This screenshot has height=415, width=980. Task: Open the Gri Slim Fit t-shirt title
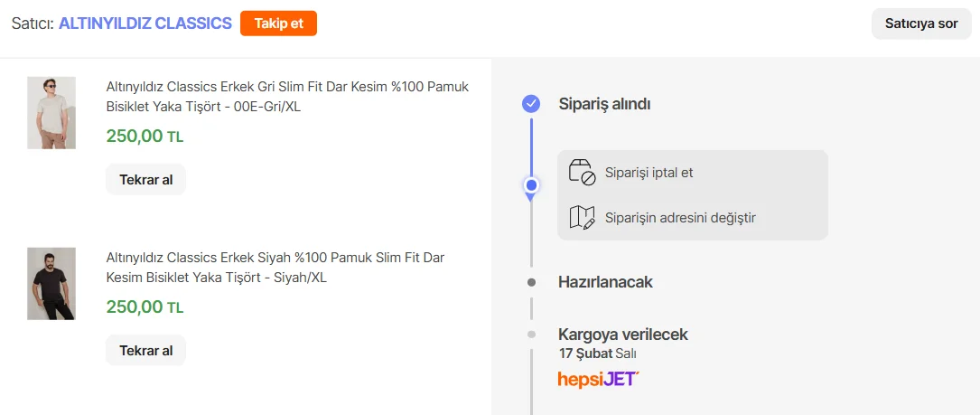(x=287, y=97)
